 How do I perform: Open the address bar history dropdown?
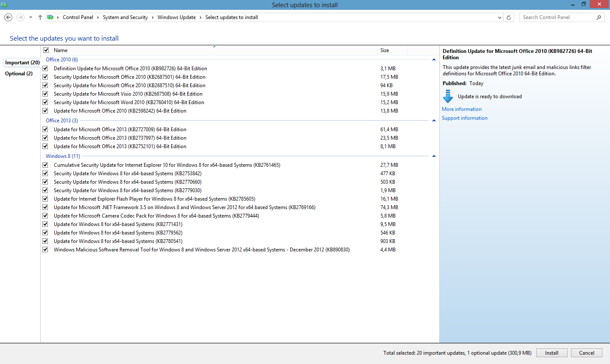[x=499, y=17]
